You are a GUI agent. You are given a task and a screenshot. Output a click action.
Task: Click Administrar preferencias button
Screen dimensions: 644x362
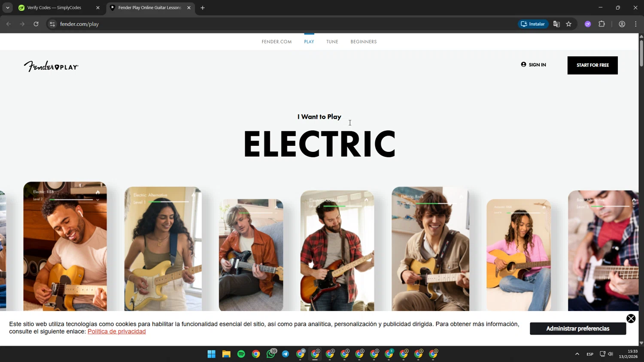(578, 329)
